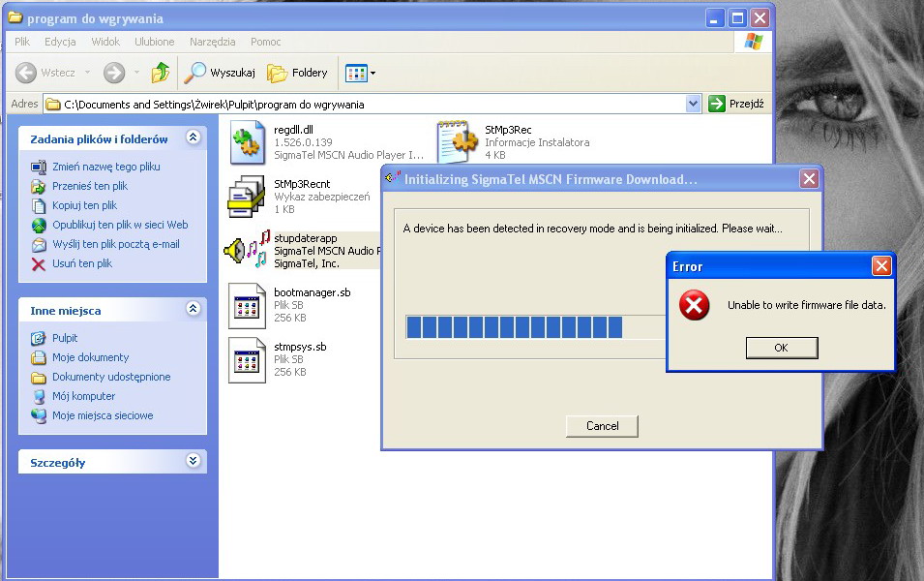
Task: Open the Widok menu
Action: click(x=105, y=42)
